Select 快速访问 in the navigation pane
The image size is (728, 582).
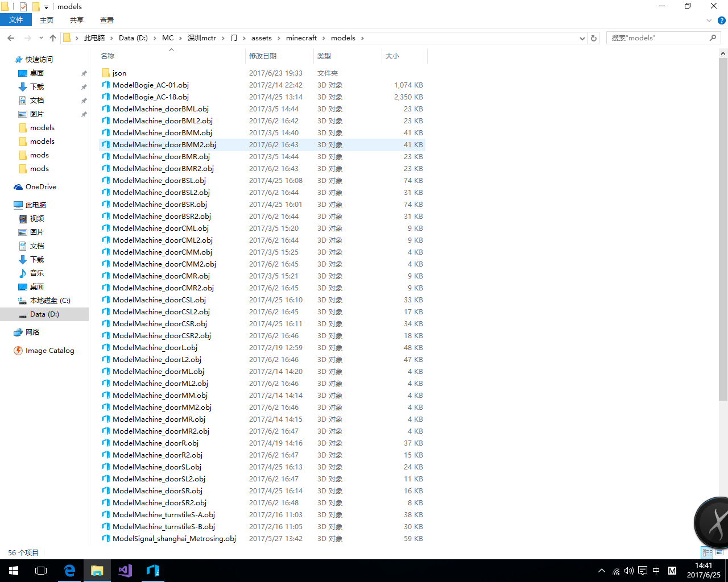point(39,60)
